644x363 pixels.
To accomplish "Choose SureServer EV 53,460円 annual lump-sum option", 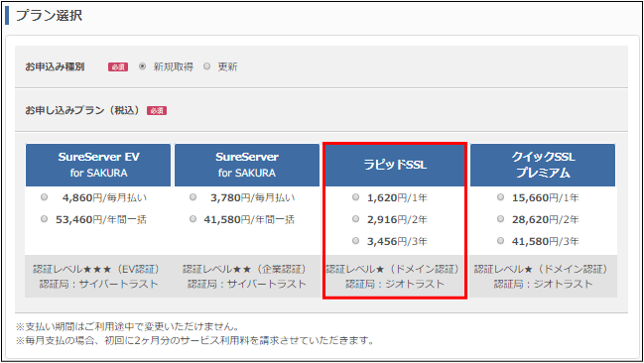I will 44,219.
